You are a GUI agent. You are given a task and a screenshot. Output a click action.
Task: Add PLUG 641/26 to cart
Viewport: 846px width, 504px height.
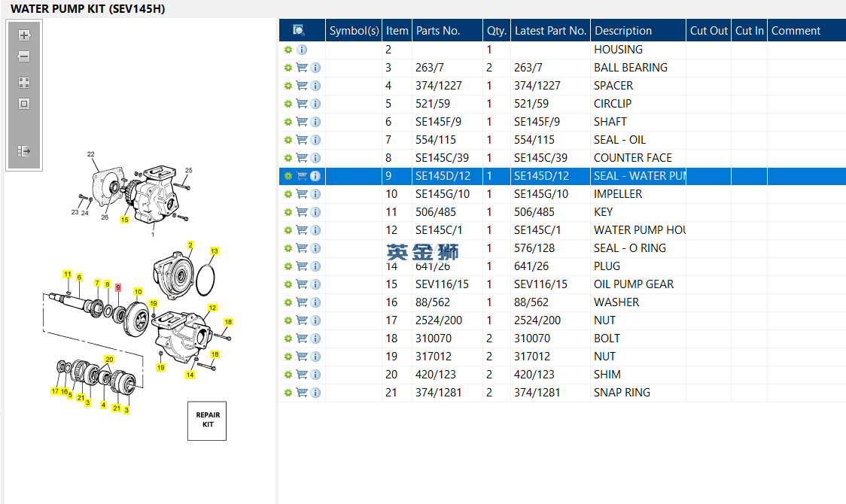(x=302, y=266)
